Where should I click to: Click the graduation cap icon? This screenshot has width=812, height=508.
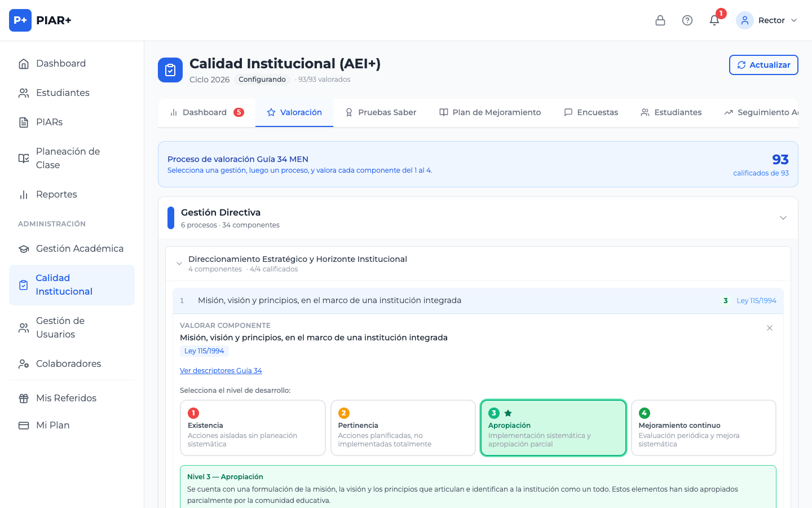[24, 249]
